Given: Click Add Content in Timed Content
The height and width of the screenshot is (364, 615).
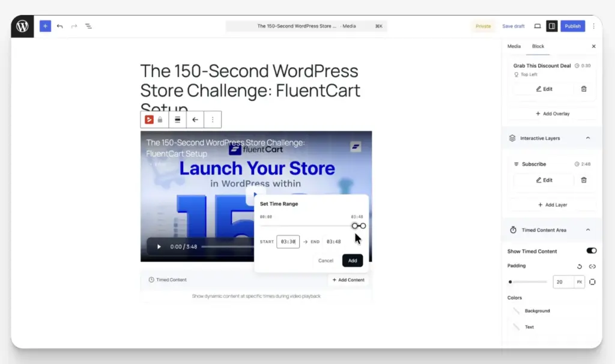Looking at the screenshot, I should point(348,280).
